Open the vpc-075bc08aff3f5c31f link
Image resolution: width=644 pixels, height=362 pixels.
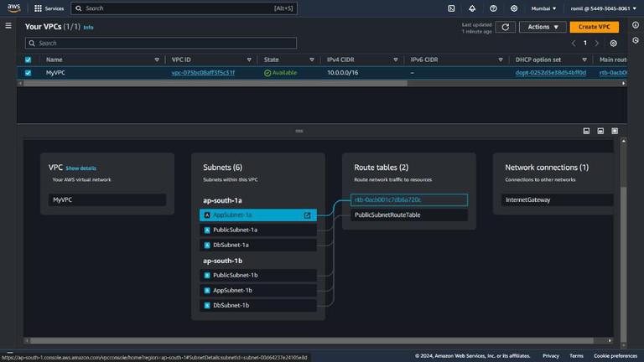[203, 73]
